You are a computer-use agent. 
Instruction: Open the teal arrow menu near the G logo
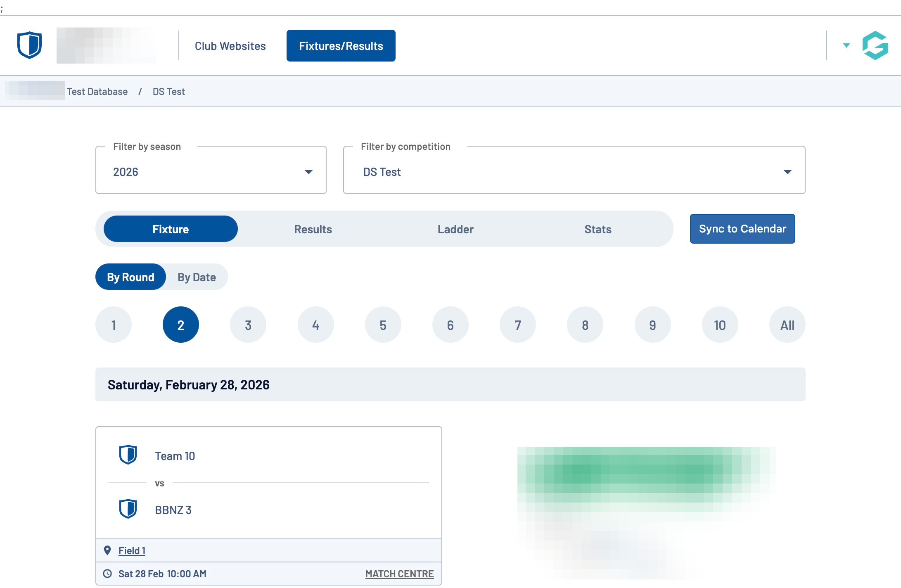point(846,45)
